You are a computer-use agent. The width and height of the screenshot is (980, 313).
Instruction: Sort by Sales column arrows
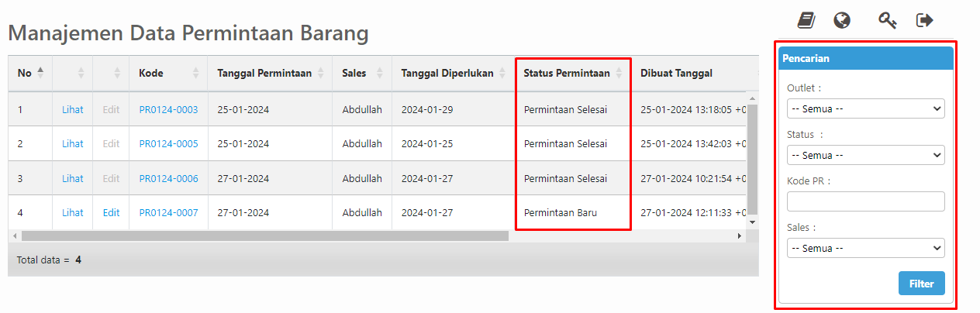379,74
